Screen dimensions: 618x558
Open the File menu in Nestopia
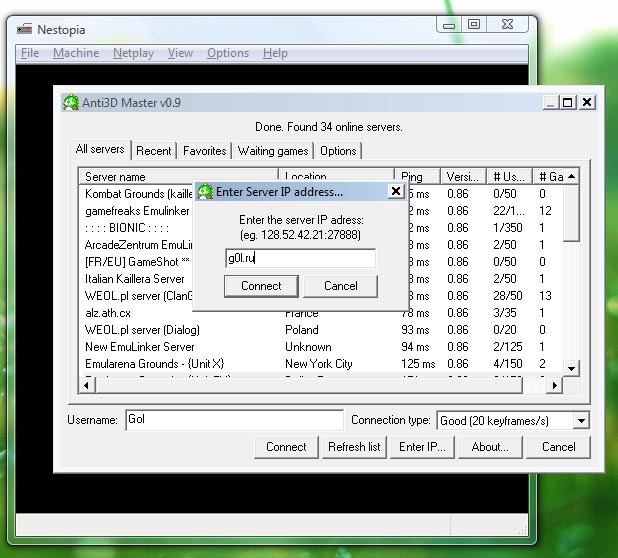[x=30, y=53]
